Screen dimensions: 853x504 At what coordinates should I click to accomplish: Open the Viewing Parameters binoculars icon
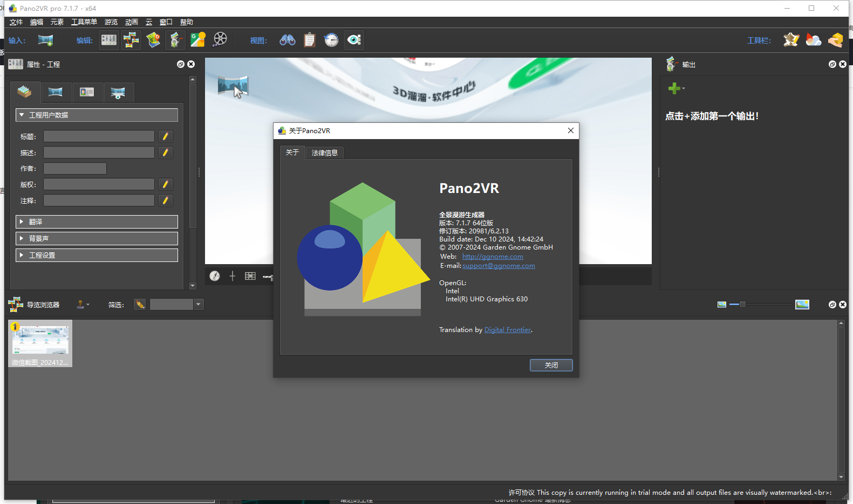[x=287, y=40]
